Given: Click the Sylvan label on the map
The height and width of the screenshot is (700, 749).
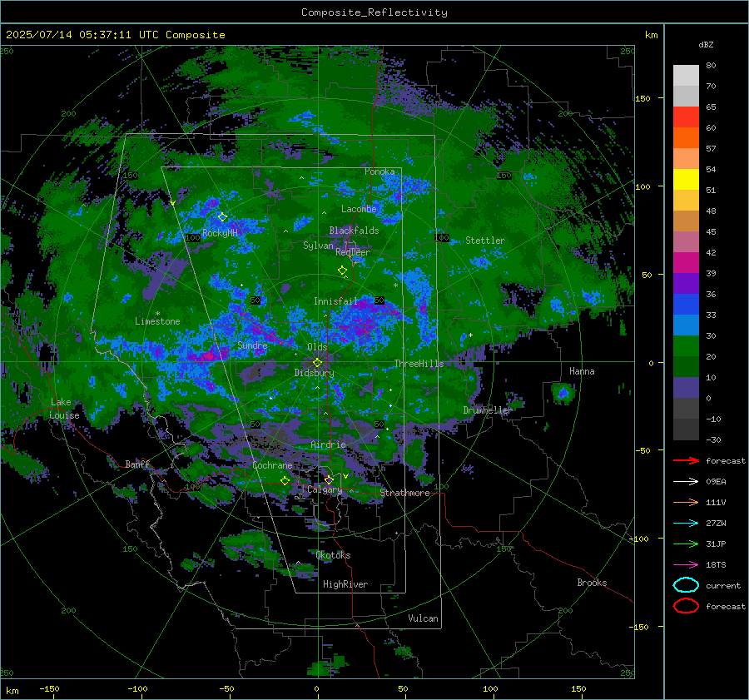Looking at the screenshot, I should pos(318,246).
